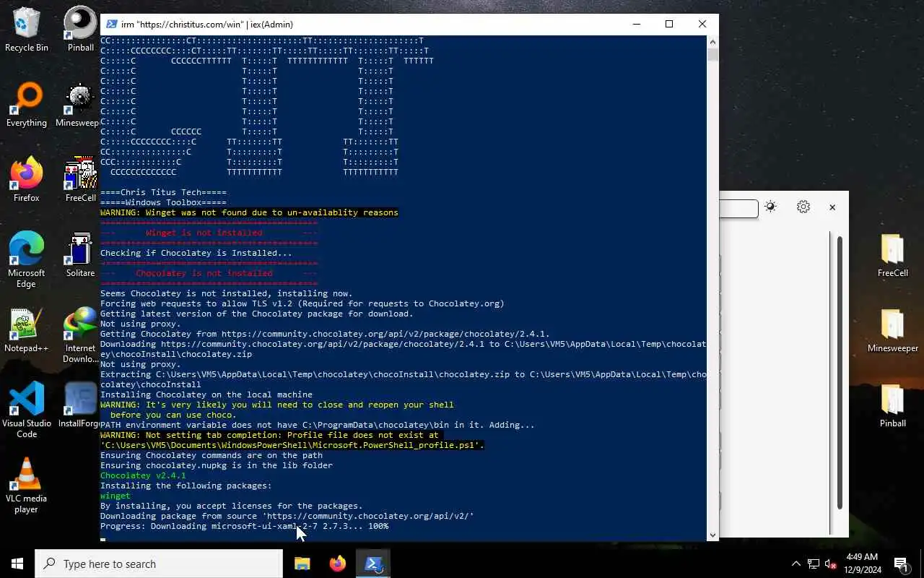The image size is (924, 578).
Task: Open the network status tray icon
Action: click(813, 564)
